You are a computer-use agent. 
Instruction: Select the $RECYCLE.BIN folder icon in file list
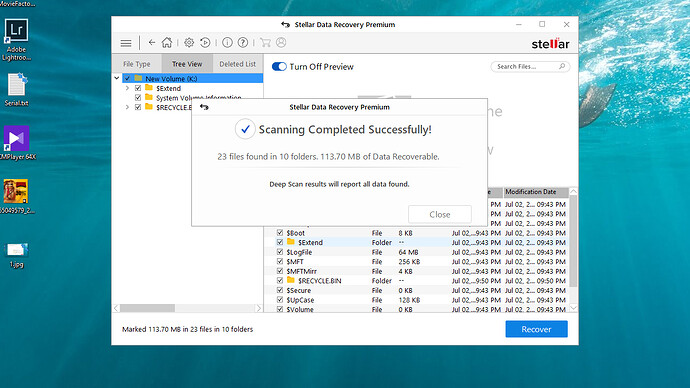(x=290, y=280)
